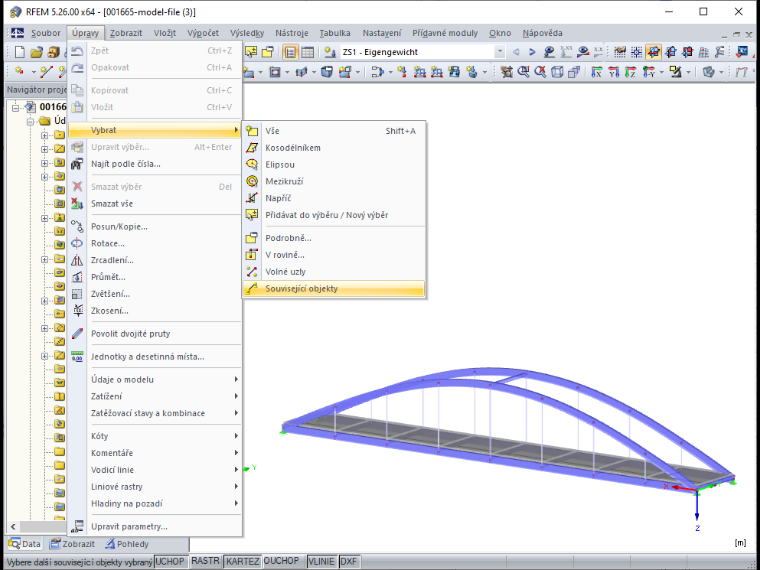
Task: Choose Elipsou selection option
Action: click(x=334, y=165)
